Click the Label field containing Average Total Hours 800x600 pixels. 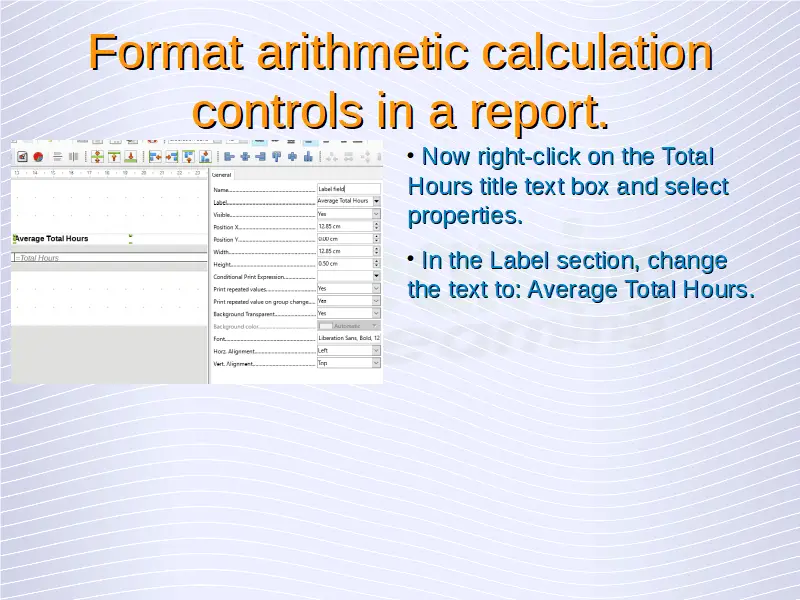pos(344,201)
